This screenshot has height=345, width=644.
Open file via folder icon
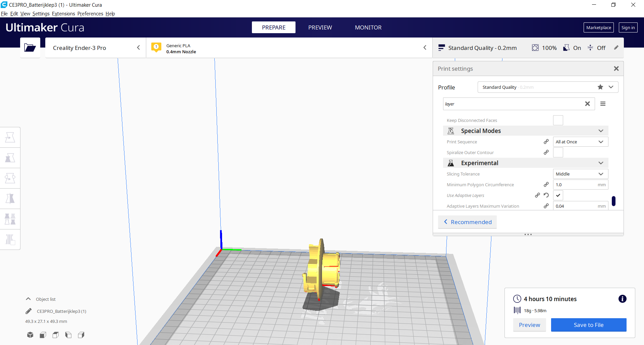tap(30, 48)
